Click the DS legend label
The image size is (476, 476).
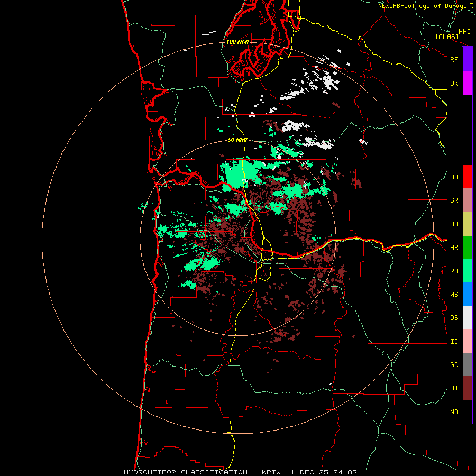454,318
